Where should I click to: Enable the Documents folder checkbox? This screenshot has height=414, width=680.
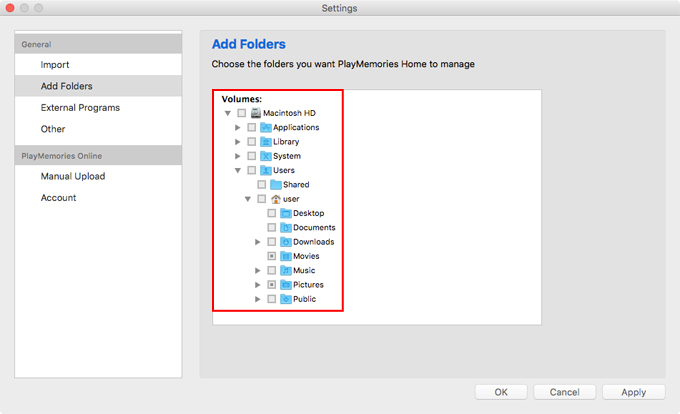271,228
